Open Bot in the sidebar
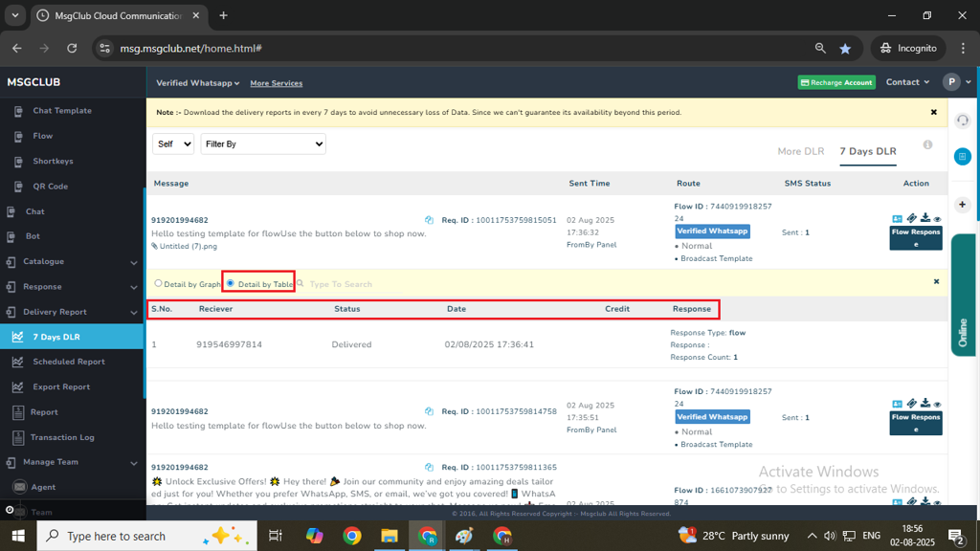 pos(33,236)
